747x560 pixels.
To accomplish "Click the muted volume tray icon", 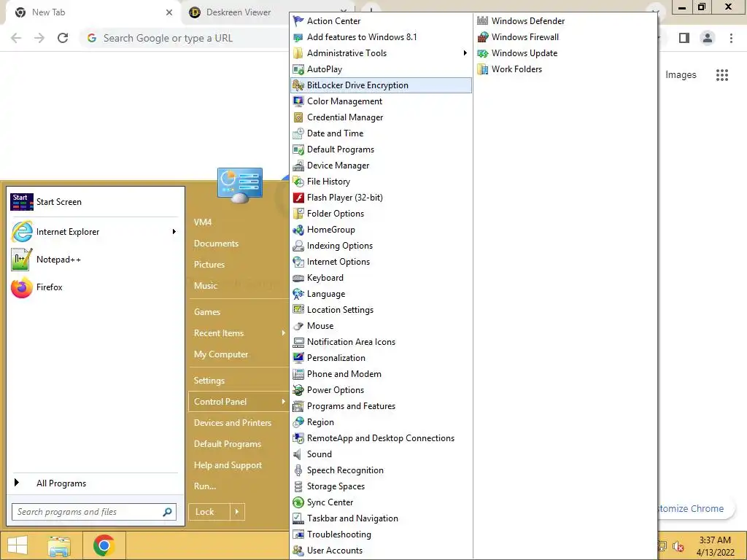I will 678,547.
